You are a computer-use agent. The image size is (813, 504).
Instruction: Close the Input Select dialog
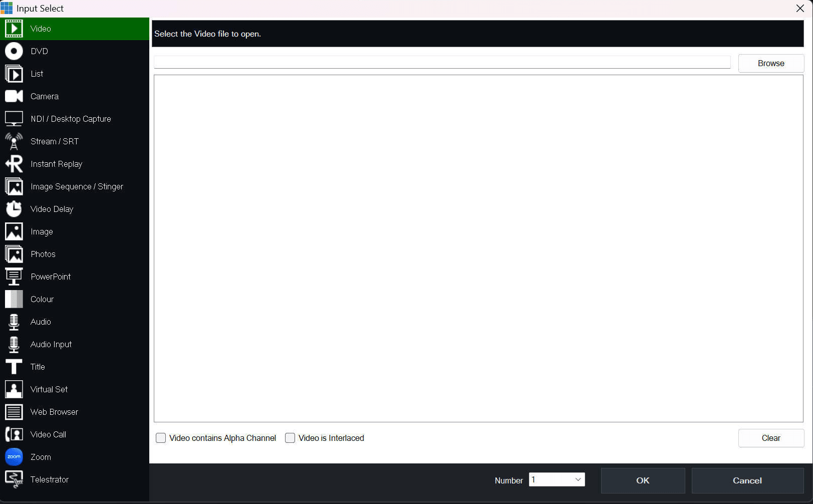pos(800,8)
